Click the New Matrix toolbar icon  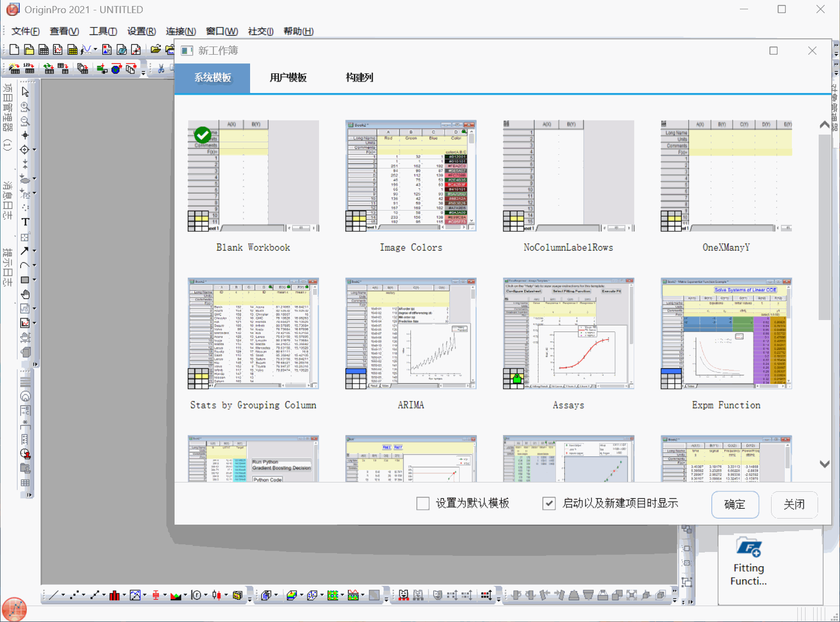[72, 50]
